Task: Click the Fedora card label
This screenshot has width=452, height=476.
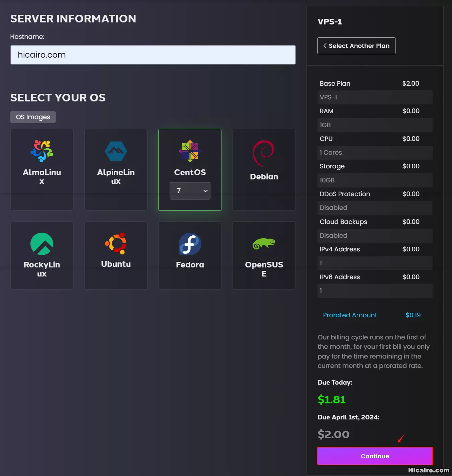Action: pos(190,265)
